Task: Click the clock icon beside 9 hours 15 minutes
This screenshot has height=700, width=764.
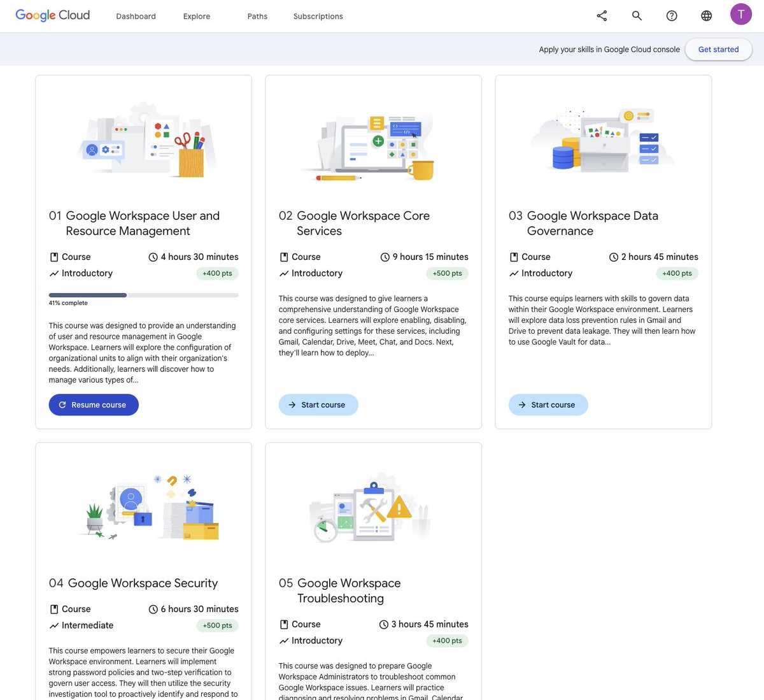Action: pos(385,257)
